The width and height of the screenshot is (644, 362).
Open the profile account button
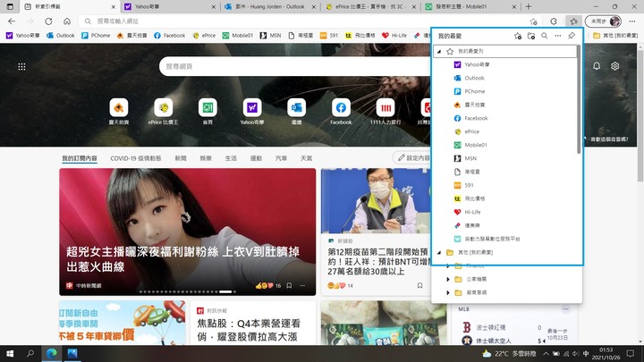click(604, 21)
